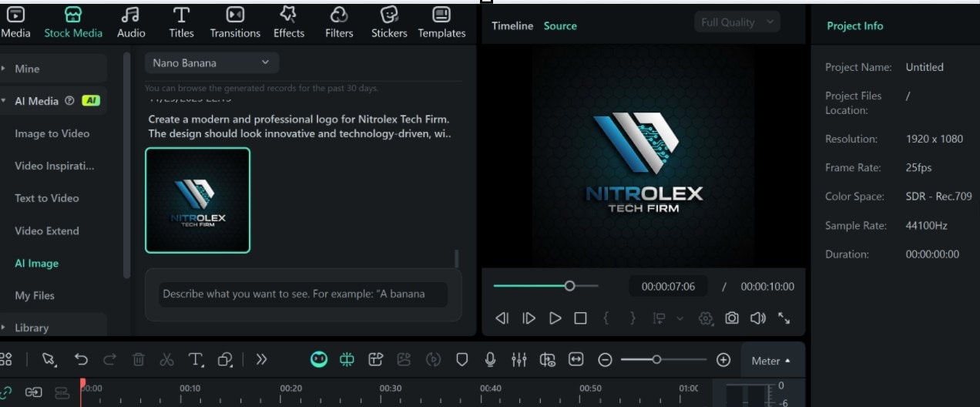The width and height of the screenshot is (980, 407).
Task: Select Text to Video
Action: pos(47,198)
